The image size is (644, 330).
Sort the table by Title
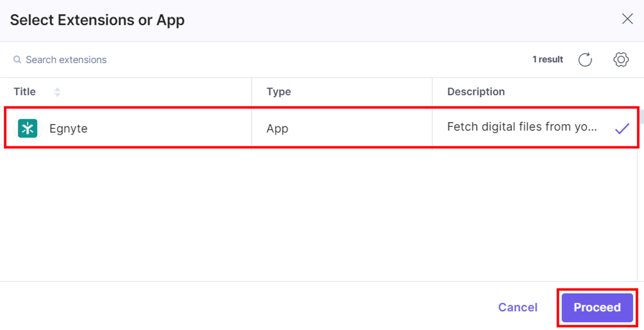pyautogui.click(x=58, y=92)
